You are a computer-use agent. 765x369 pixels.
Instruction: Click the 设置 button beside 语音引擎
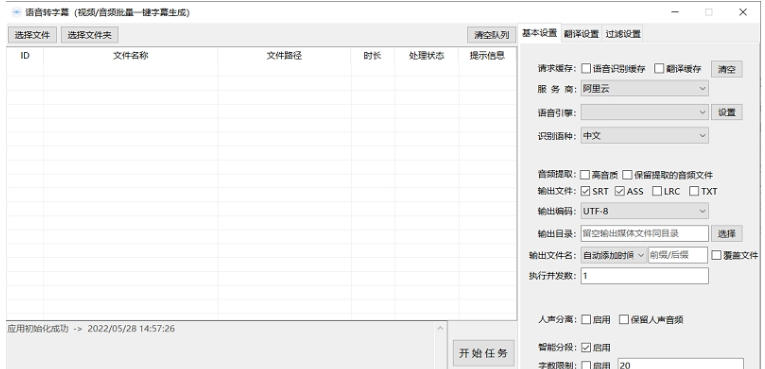click(x=726, y=112)
